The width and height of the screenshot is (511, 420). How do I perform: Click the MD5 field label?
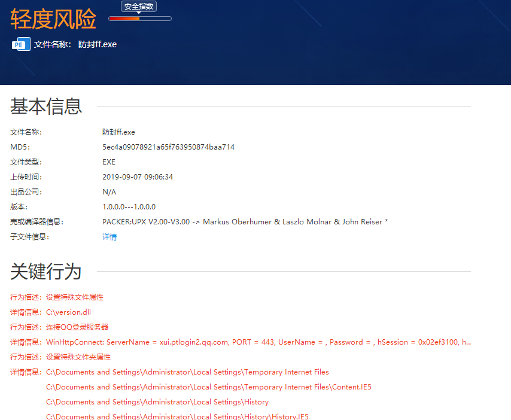pyautogui.click(x=20, y=147)
